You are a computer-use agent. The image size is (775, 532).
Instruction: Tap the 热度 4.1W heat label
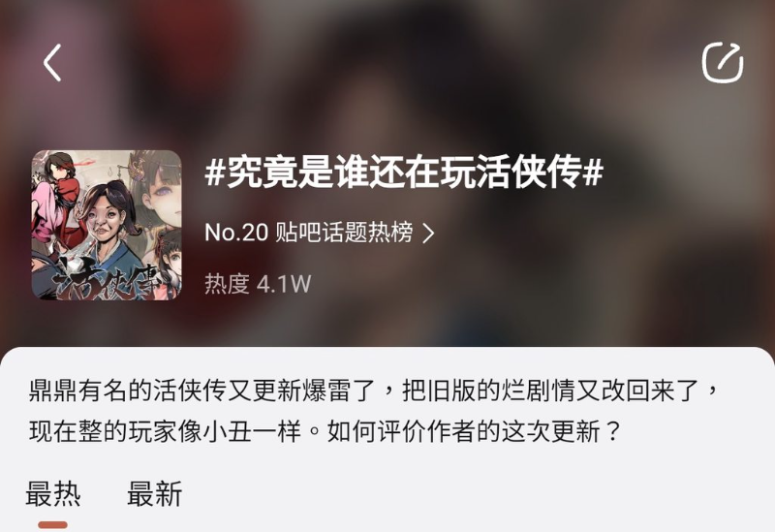point(258,284)
